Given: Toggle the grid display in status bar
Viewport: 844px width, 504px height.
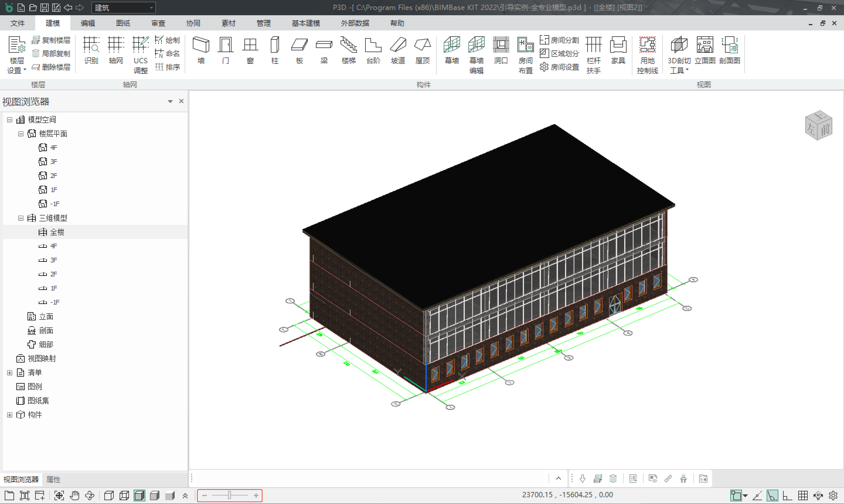Looking at the screenshot, I should pyautogui.click(x=803, y=496).
